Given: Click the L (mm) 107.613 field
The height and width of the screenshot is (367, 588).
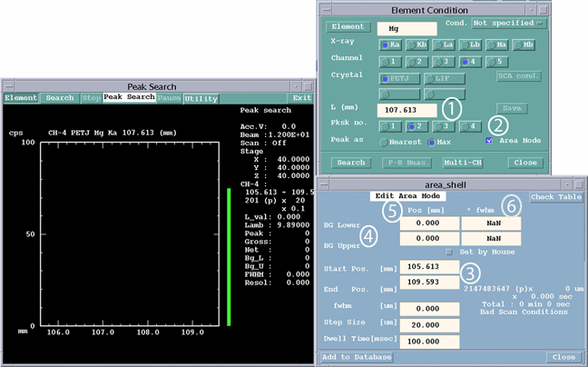Looking at the screenshot, I should click(407, 109).
